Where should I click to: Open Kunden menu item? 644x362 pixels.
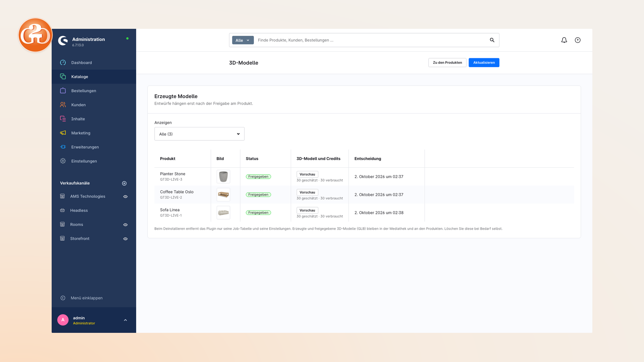coord(94,105)
